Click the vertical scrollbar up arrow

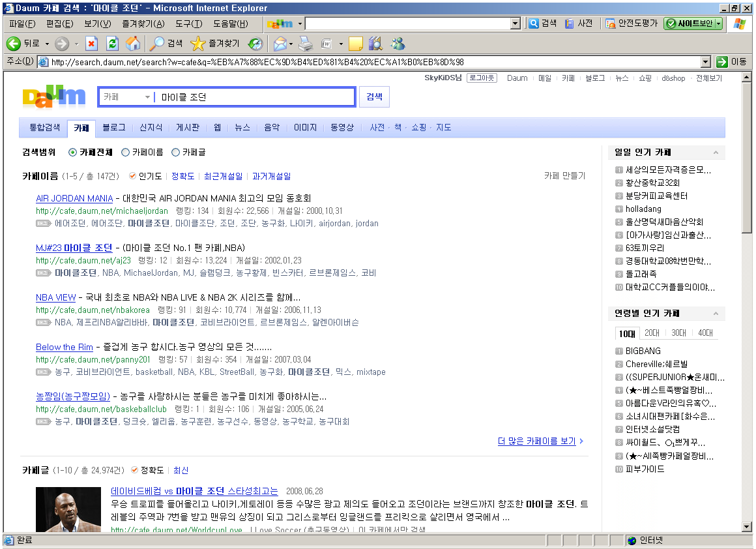[747, 77]
